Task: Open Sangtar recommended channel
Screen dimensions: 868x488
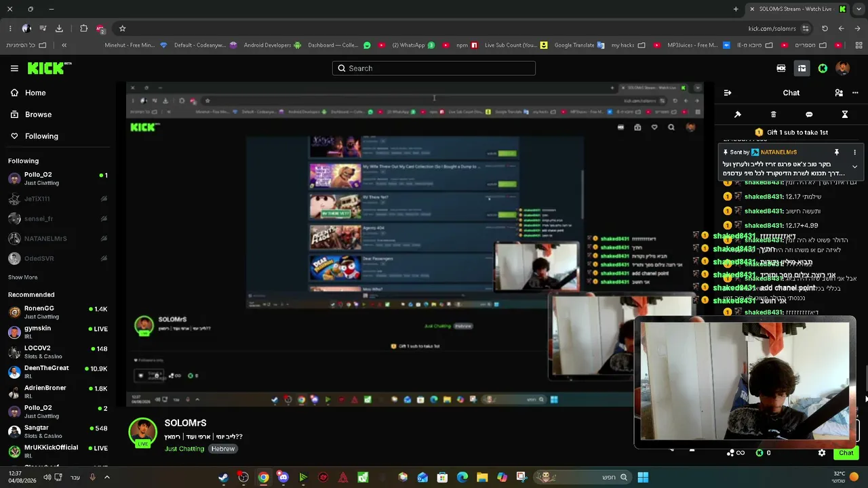Action: click(58, 432)
